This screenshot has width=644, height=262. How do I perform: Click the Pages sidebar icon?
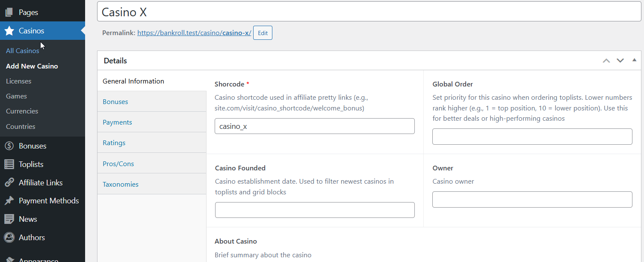tap(9, 12)
